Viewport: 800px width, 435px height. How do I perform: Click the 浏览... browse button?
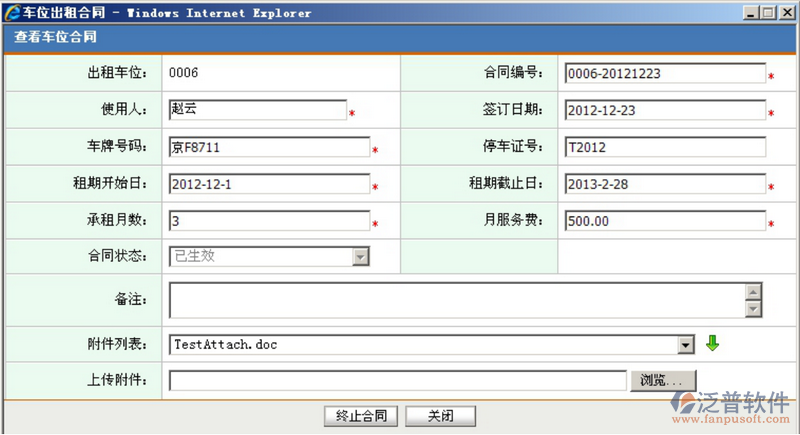663,380
